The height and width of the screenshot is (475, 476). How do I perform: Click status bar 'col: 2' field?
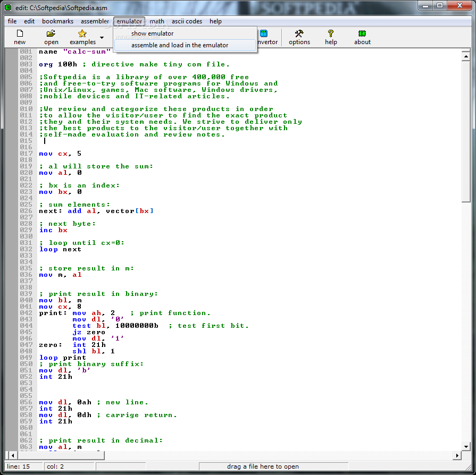(x=69, y=466)
